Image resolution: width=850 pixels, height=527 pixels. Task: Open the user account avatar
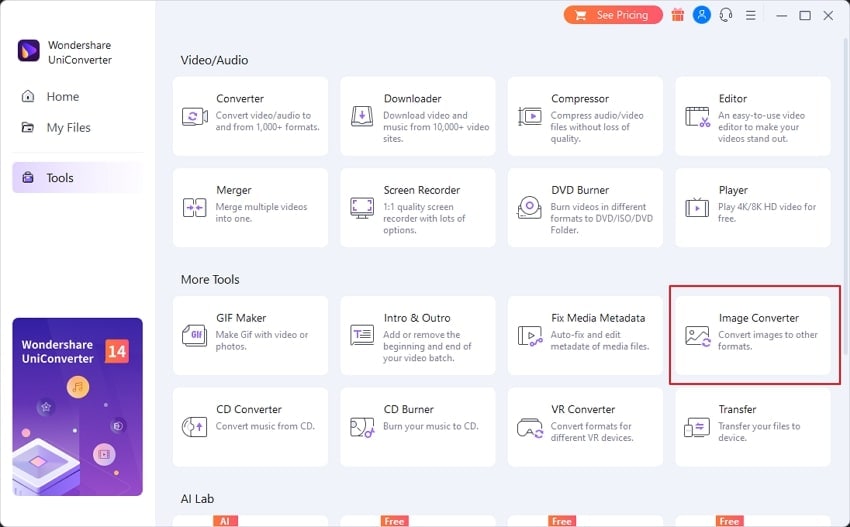(701, 15)
